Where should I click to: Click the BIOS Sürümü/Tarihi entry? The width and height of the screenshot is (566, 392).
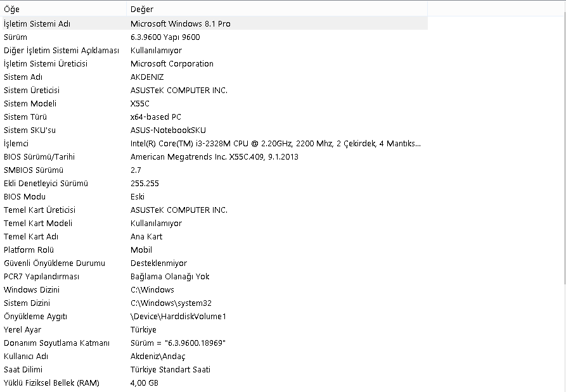pyautogui.click(x=39, y=156)
